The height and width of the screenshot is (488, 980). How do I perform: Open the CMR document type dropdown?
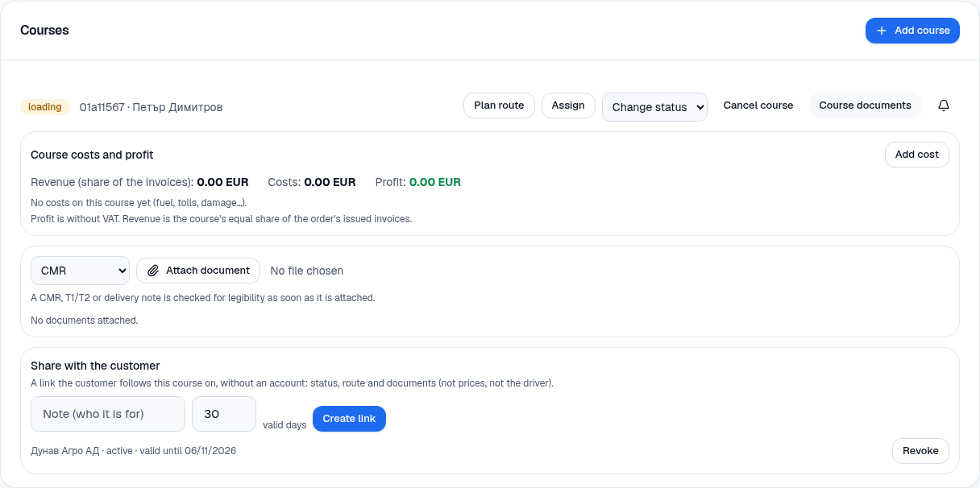(x=80, y=271)
